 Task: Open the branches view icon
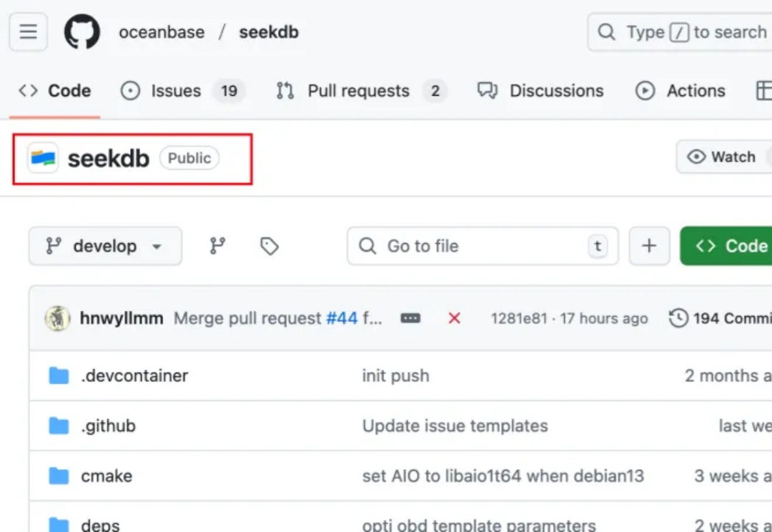(217, 246)
